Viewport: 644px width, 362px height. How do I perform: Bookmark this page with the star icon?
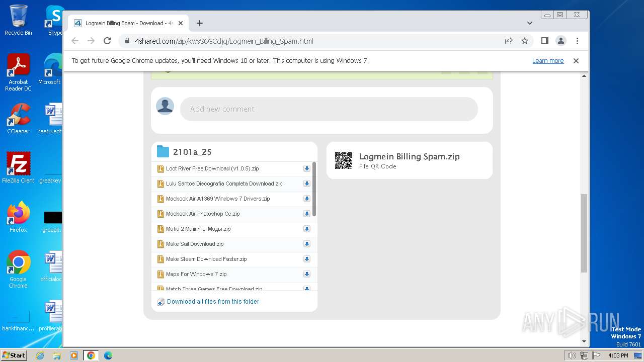point(525,41)
